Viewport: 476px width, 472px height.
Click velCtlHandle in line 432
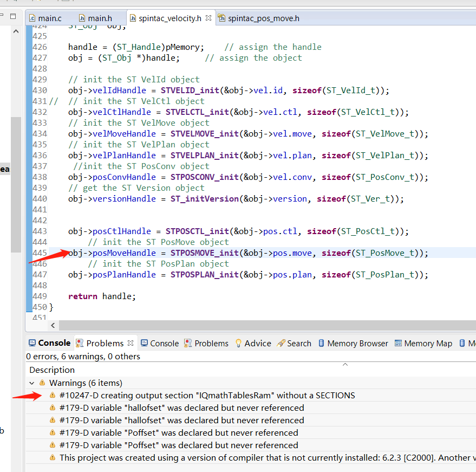[121, 112]
